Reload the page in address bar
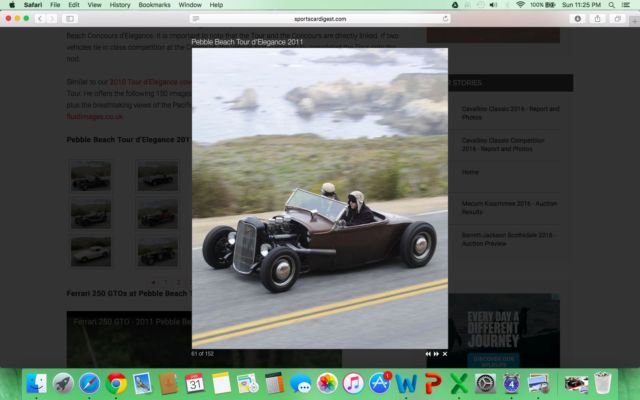Screen dimensions: 640x400 coord(445,18)
